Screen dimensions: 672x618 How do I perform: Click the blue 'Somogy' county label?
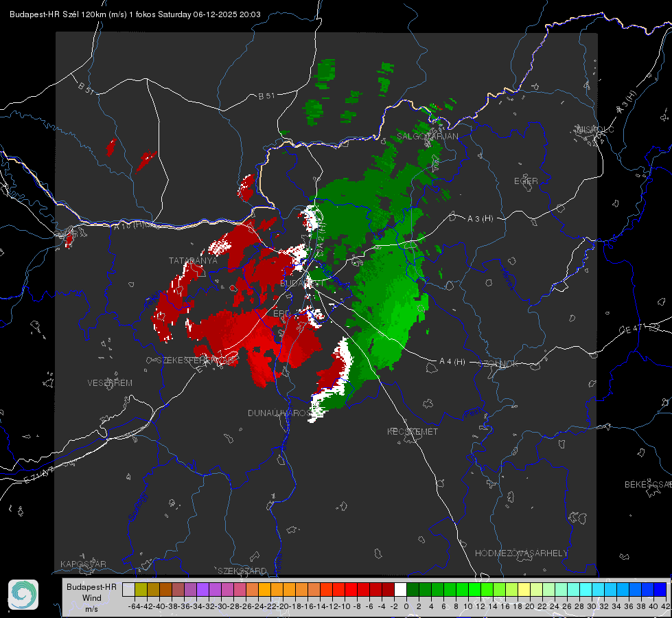click(137, 507)
